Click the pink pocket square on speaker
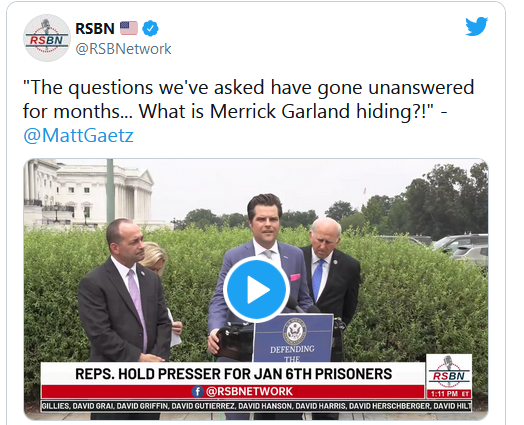 pyautogui.click(x=294, y=277)
